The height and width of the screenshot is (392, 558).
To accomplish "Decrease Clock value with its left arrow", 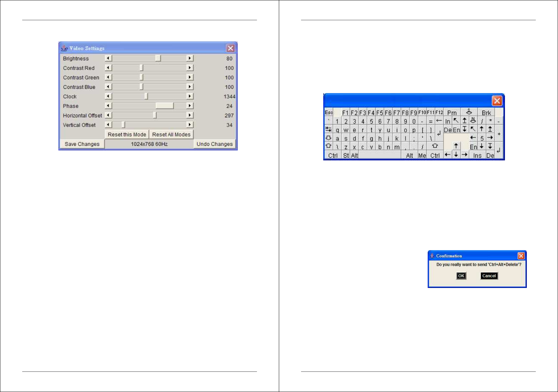I will (108, 96).
